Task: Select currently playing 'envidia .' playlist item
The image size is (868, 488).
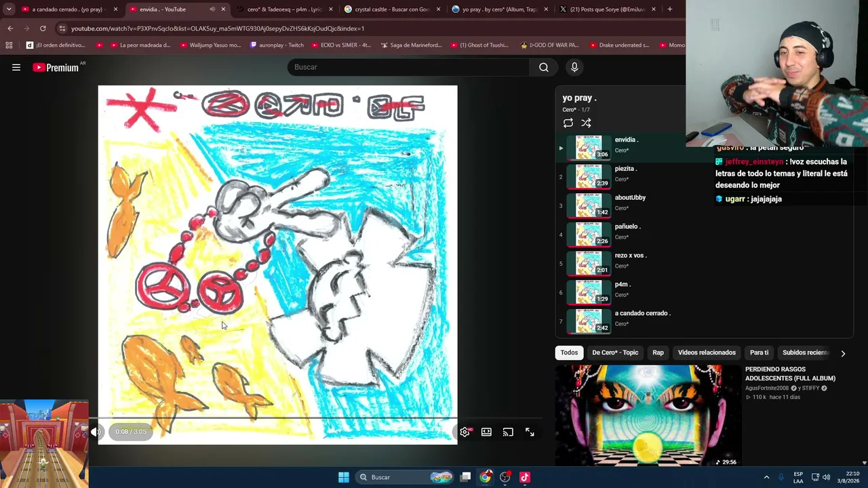Action: pyautogui.click(x=703, y=148)
